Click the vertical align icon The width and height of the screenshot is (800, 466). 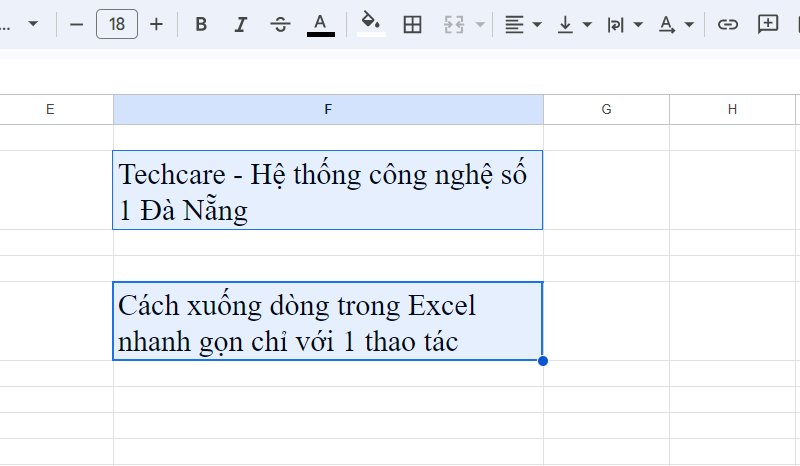tap(565, 24)
